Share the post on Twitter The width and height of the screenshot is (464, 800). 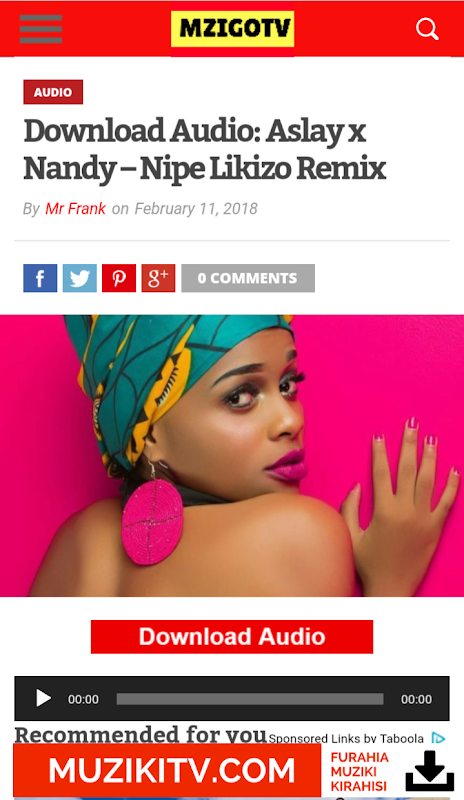pos(80,278)
